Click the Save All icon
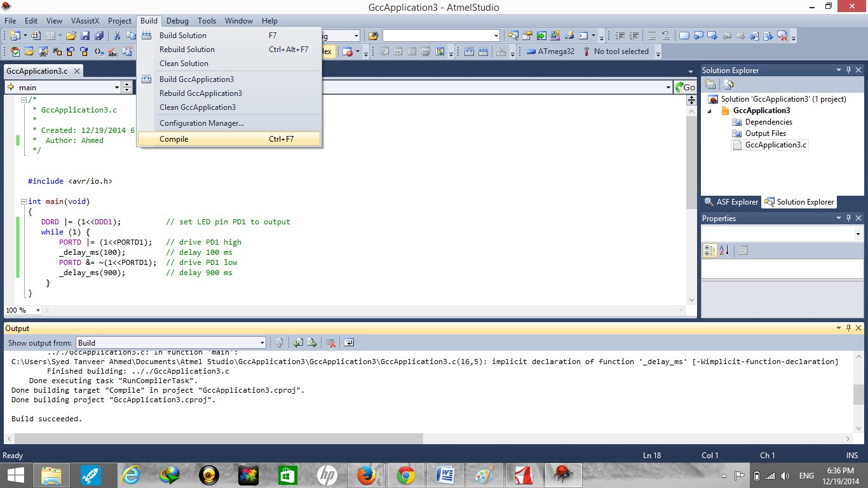This screenshot has height=488, width=868. (x=98, y=36)
